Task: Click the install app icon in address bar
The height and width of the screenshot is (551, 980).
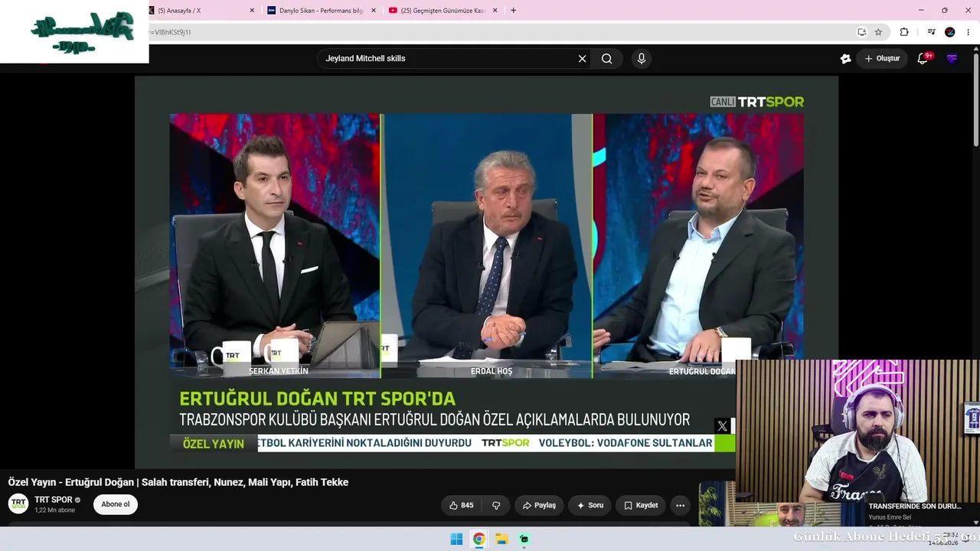Action: point(861,32)
